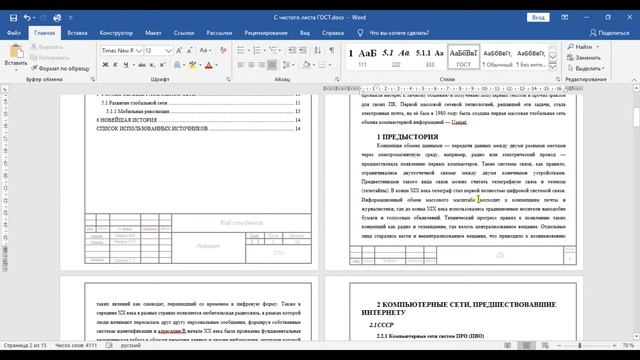This screenshot has width=640, height=360.
Task: Apply the ГОСТ style
Action: pos(463,57)
